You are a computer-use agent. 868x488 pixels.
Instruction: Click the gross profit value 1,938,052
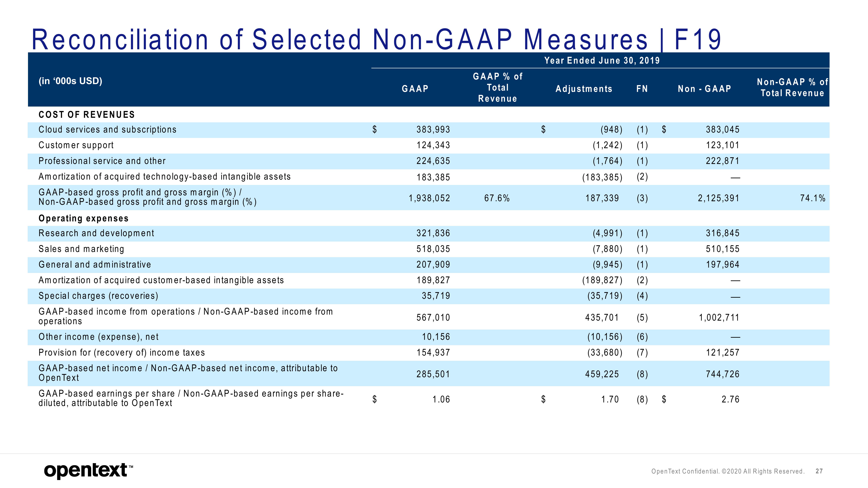(x=430, y=198)
